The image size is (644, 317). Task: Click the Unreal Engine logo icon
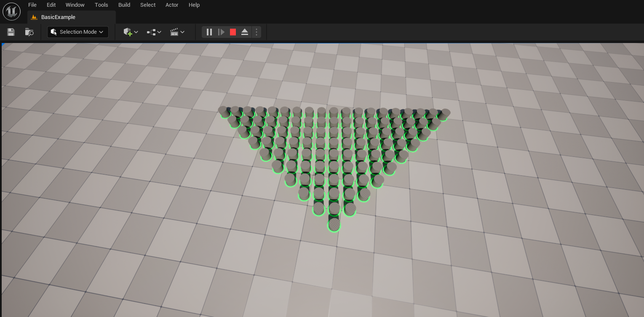point(11,11)
